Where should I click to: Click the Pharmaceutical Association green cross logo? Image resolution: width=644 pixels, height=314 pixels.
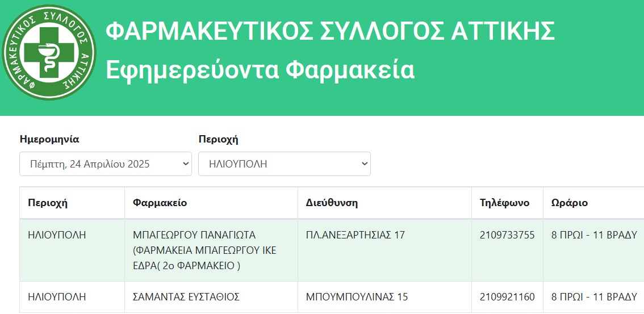49,53
